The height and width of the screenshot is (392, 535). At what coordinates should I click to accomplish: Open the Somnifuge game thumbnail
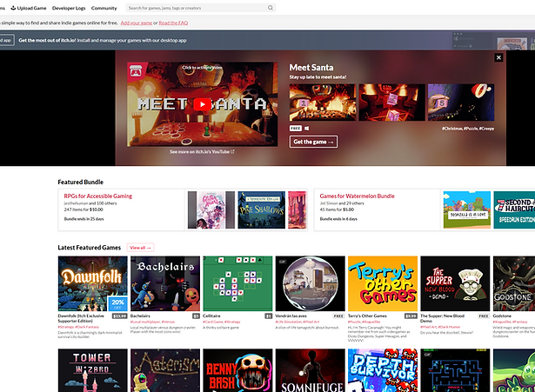tap(311, 370)
